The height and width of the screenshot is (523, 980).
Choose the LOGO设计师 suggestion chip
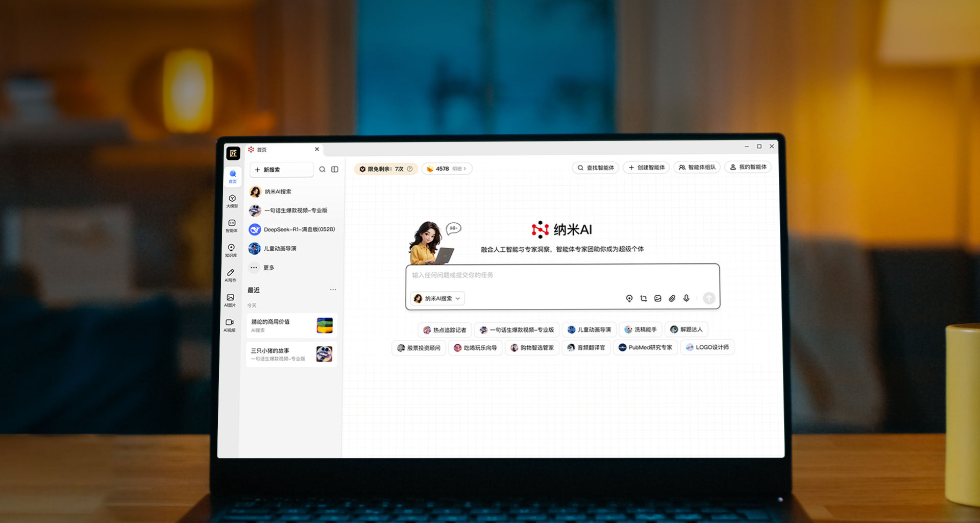(x=707, y=347)
